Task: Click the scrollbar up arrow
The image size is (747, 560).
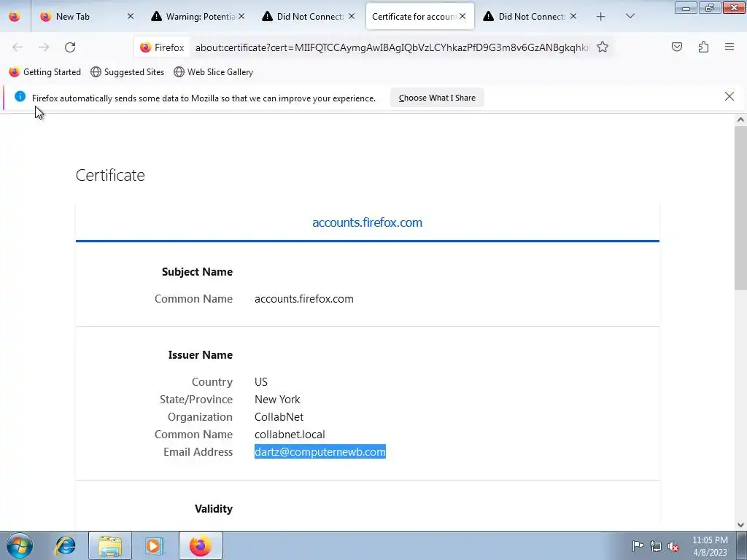Action: coord(740,120)
